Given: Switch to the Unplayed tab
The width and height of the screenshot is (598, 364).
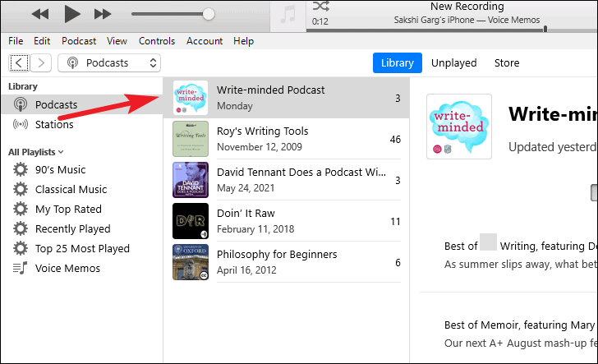Looking at the screenshot, I should [453, 62].
